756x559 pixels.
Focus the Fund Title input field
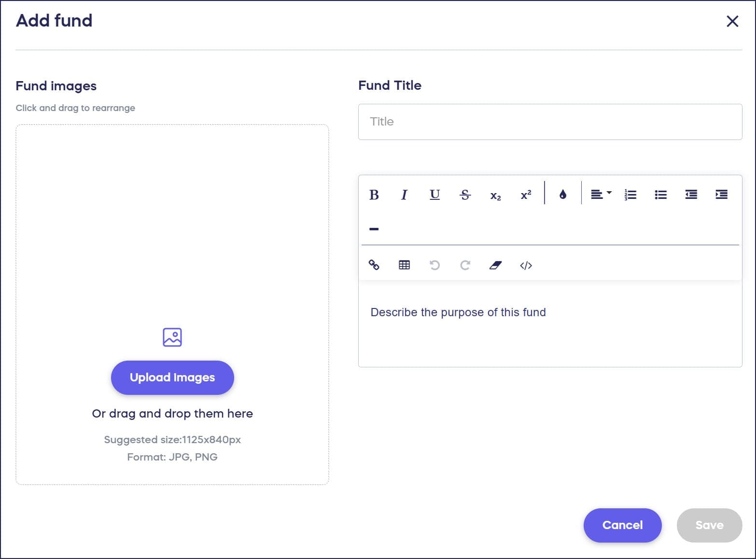point(550,122)
